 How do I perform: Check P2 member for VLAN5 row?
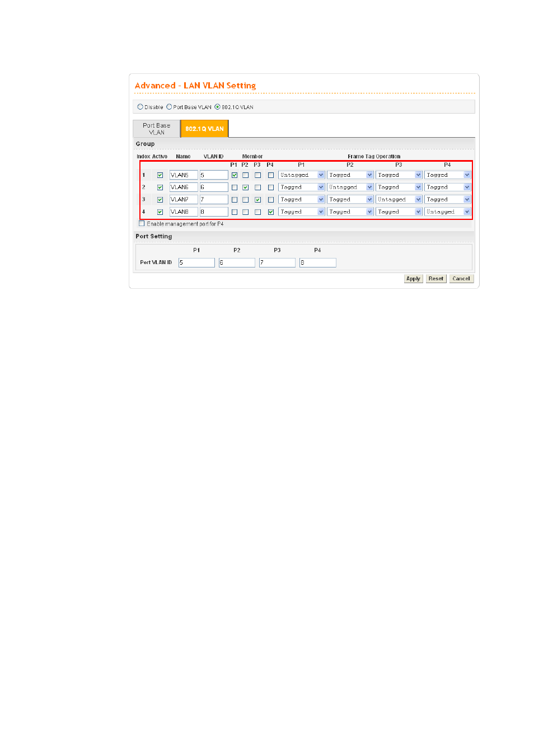coord(246,175)
